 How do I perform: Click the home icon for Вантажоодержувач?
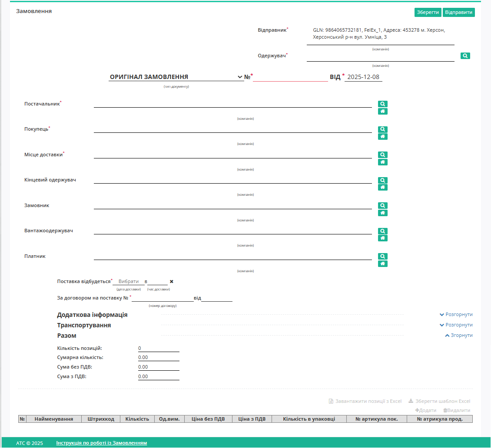[382, 238]
